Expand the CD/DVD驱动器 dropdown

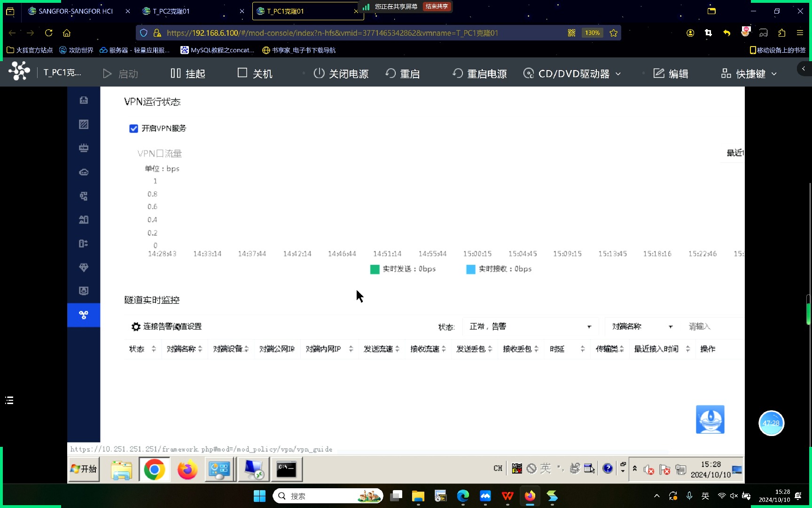(572, 74)
